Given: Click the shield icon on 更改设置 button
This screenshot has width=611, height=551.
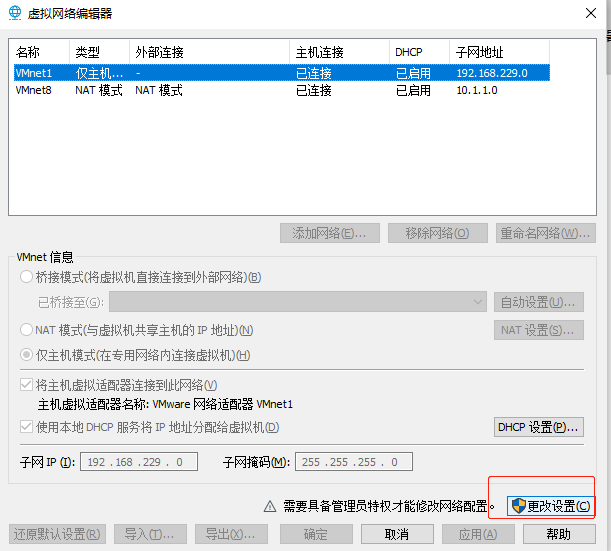Looking at the screenshot, I should point(519,506).
